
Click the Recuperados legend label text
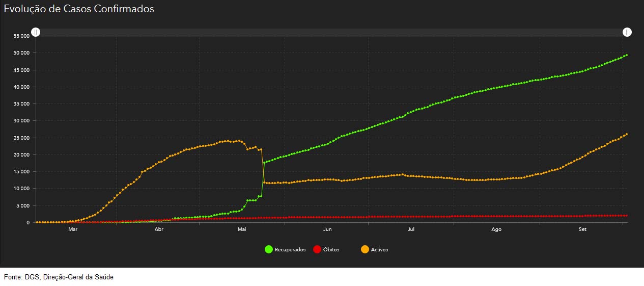pos(290,250)
